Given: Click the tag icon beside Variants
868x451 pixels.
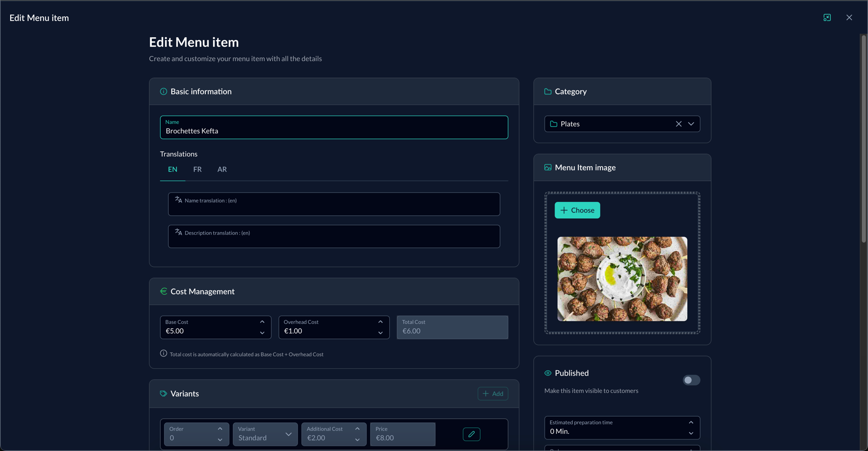Looking at the screenshot, I should (163, 394).
